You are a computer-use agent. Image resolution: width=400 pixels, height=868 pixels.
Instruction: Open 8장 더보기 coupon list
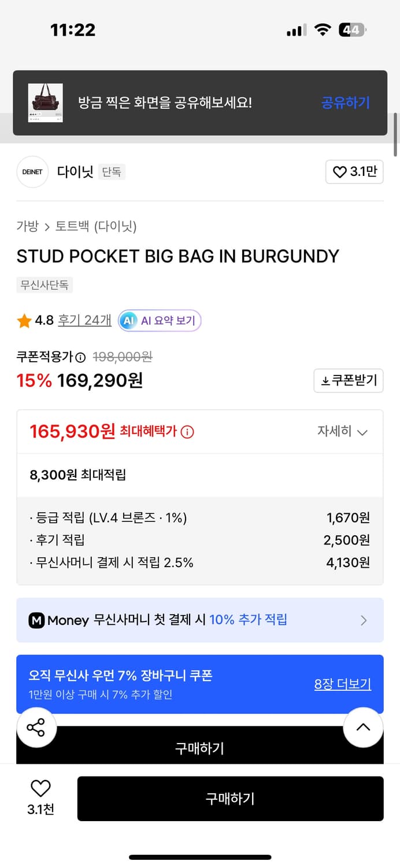pyautogui.click(x=343, y=684)
